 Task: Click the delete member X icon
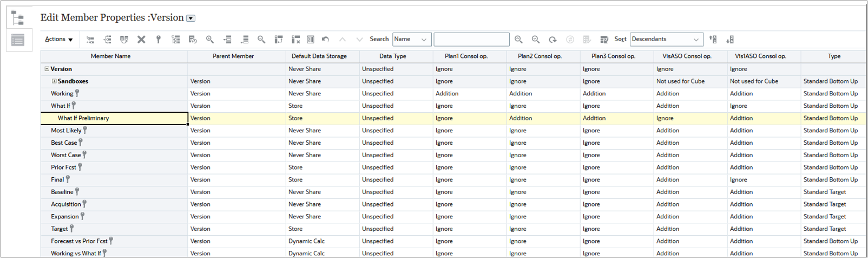tap(141, 39)
